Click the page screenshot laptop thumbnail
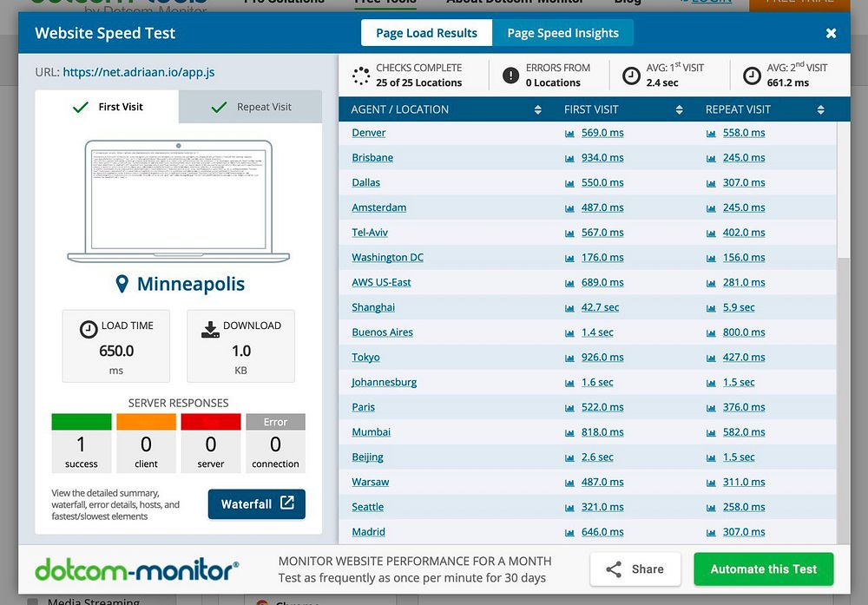 click(178, 201)
